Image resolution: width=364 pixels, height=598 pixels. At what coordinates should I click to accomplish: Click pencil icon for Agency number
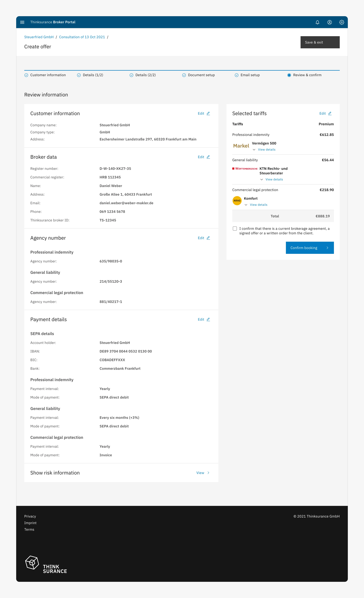208,238
